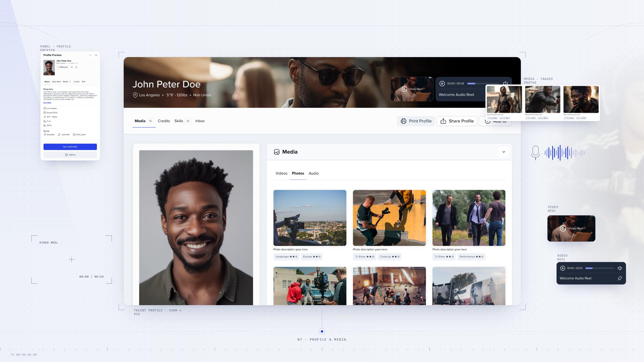Image resolution: width=644 pixels, height=362 pixels.
Task: Go to the Inbox tab
Action: pyautogui.click(x=200, y=121)
